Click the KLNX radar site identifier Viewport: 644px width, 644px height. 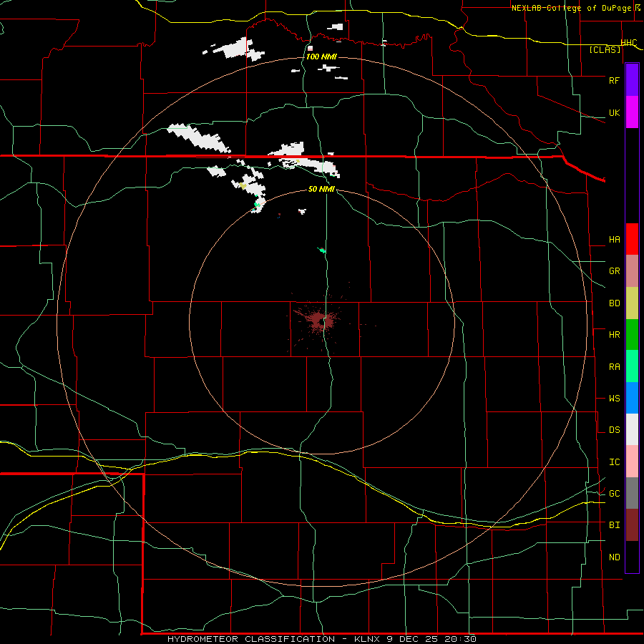click(367, 639)
